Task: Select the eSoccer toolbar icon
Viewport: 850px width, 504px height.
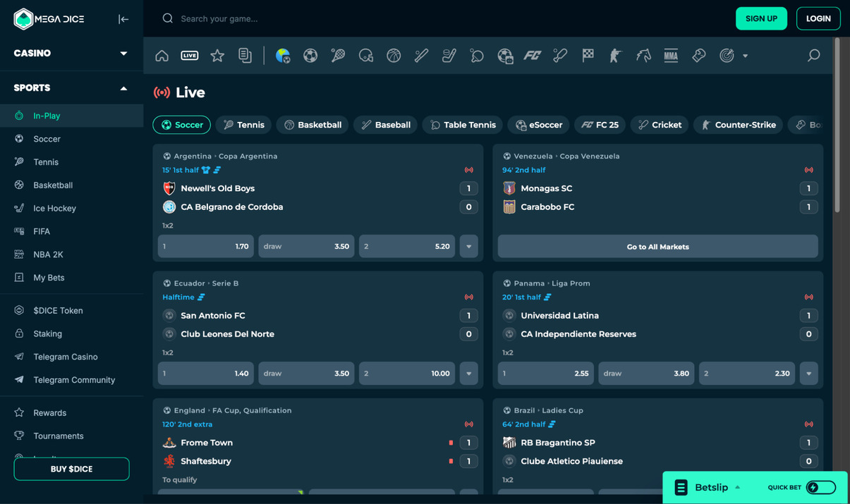Action: [505, 56]
